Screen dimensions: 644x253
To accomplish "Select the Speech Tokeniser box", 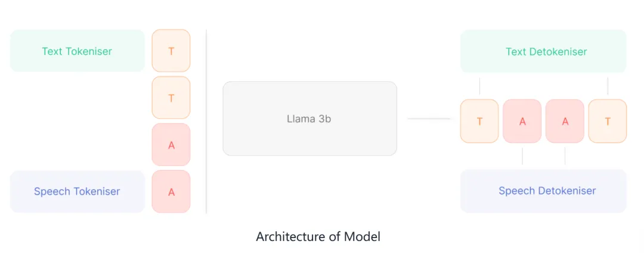I will (77, 192).
